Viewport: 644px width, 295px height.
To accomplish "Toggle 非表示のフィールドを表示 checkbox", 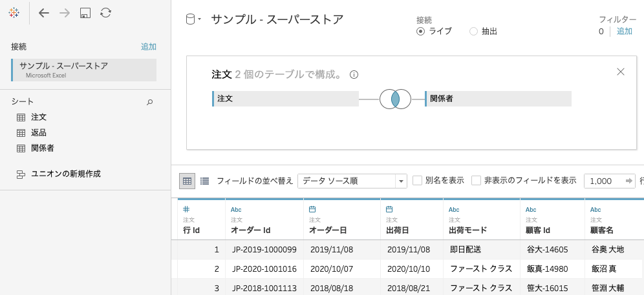I will 477,181.
